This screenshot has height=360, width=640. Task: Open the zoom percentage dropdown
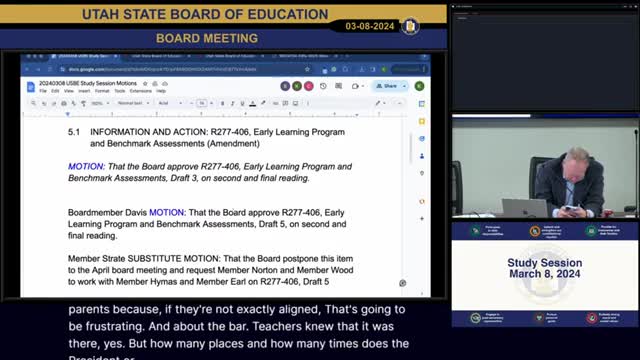click(100, 103)
